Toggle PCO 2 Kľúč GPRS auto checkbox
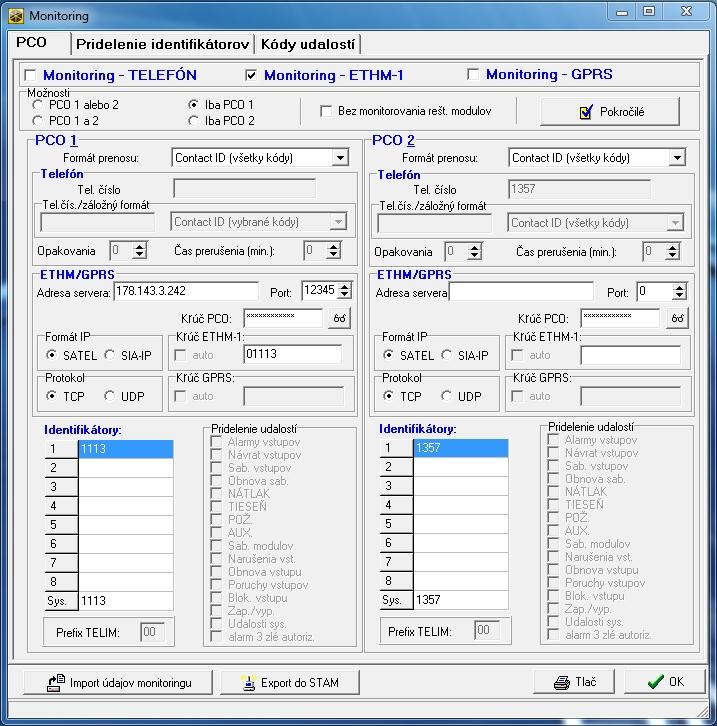 coord(517,396)
